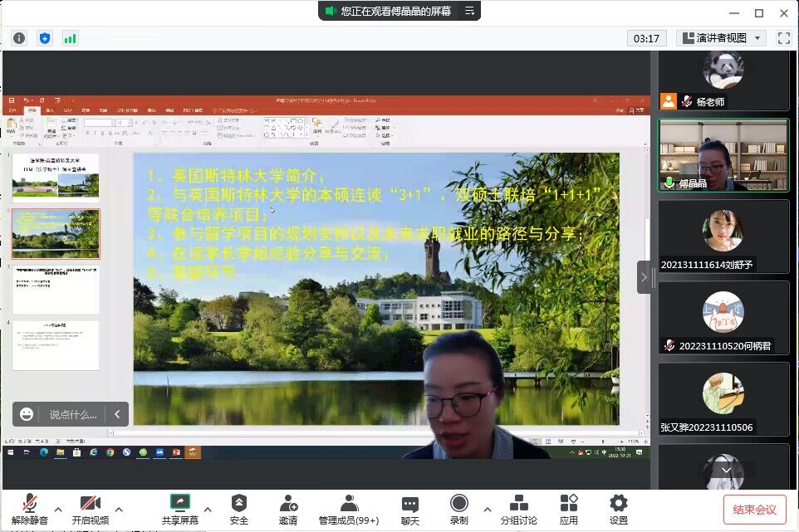Check the green network signal icon

point(70,38)
